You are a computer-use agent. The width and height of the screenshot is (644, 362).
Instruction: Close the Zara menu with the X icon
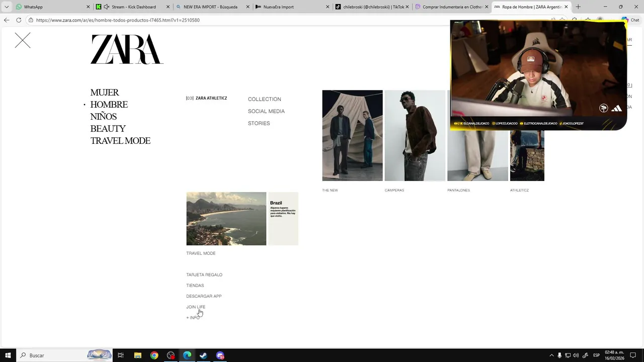[23, 40]
